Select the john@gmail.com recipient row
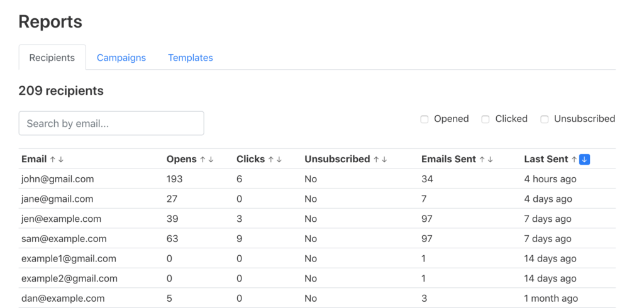 click(x=317, y=179)
